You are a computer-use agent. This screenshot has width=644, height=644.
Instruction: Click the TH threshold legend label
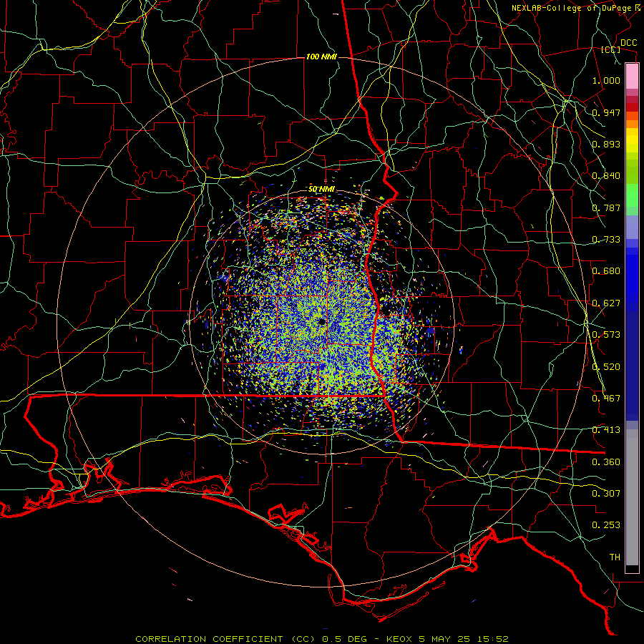[x=615, y=557]
